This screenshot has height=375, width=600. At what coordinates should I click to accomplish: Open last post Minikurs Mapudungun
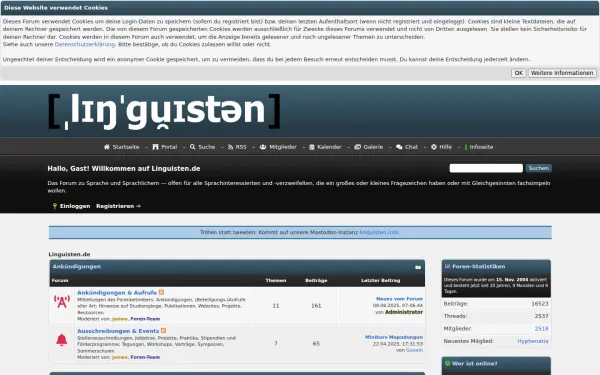click(x=394, y=337)
